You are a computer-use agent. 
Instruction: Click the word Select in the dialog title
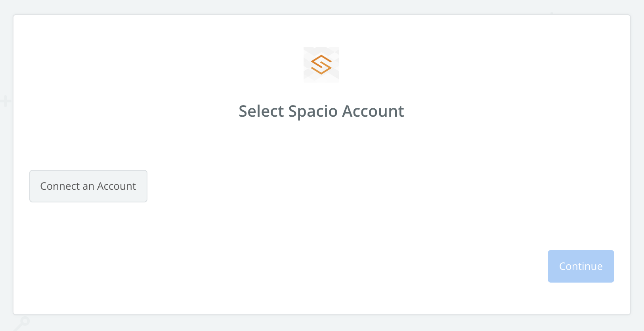261,111
